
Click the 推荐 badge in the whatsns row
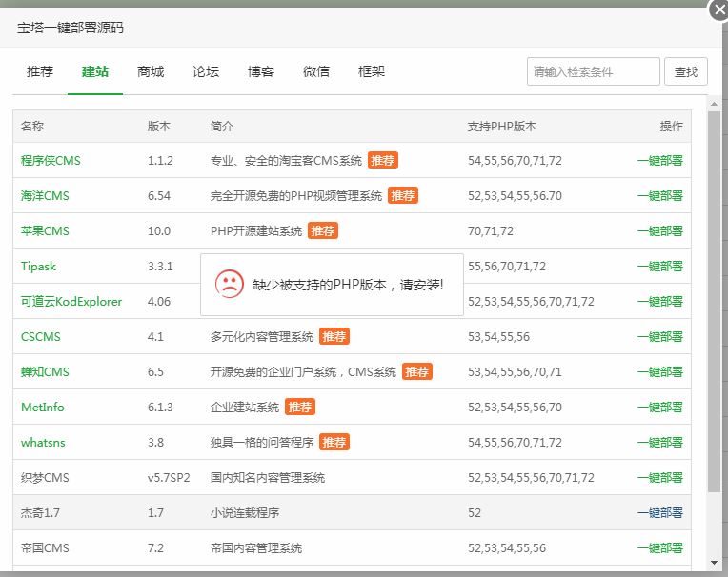pos(334,442)
